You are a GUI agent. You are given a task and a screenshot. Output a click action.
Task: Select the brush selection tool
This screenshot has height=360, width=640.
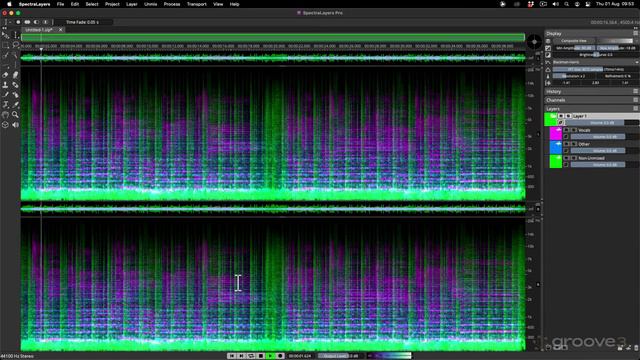pyautogui.click(x=5, y=55)
